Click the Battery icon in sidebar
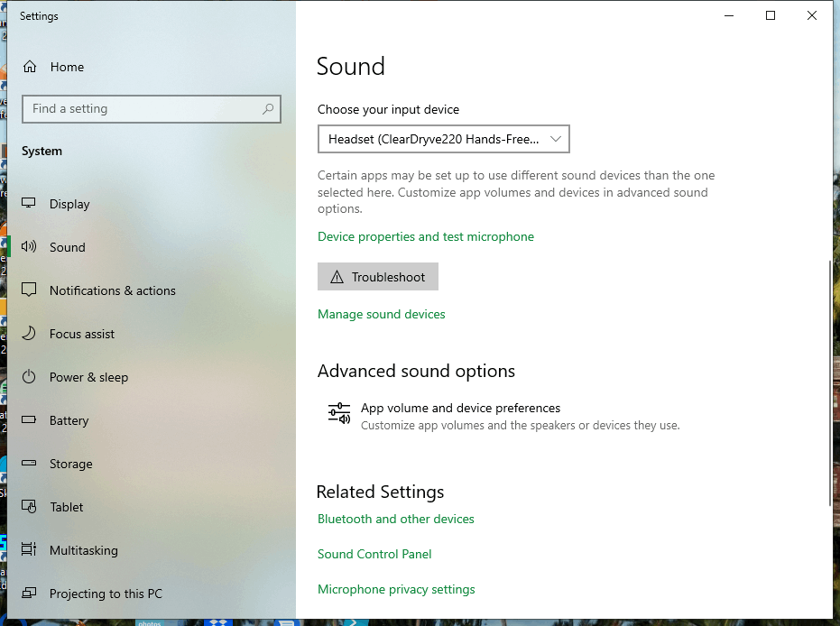The height and width of the screenshot is (626, 840). 29,419
